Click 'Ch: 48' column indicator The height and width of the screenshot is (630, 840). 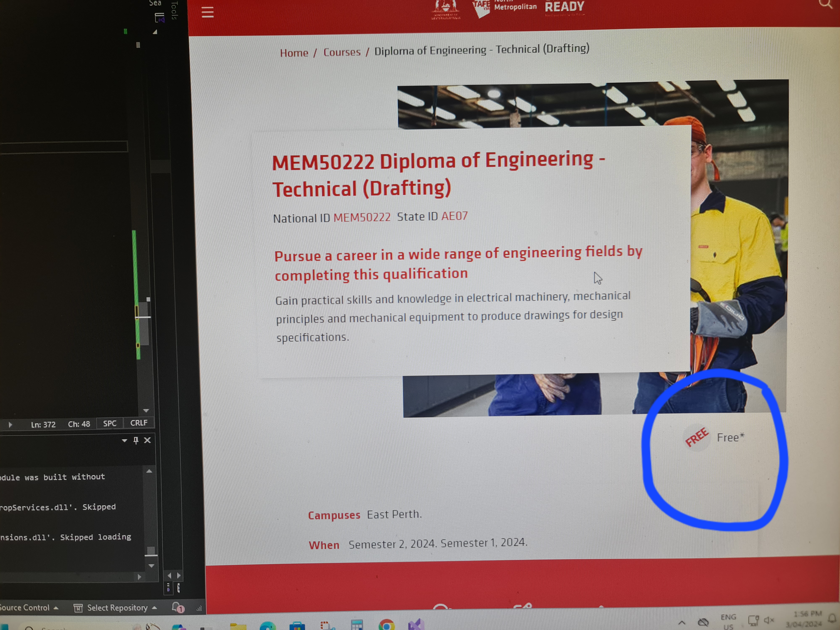(79, 424)
